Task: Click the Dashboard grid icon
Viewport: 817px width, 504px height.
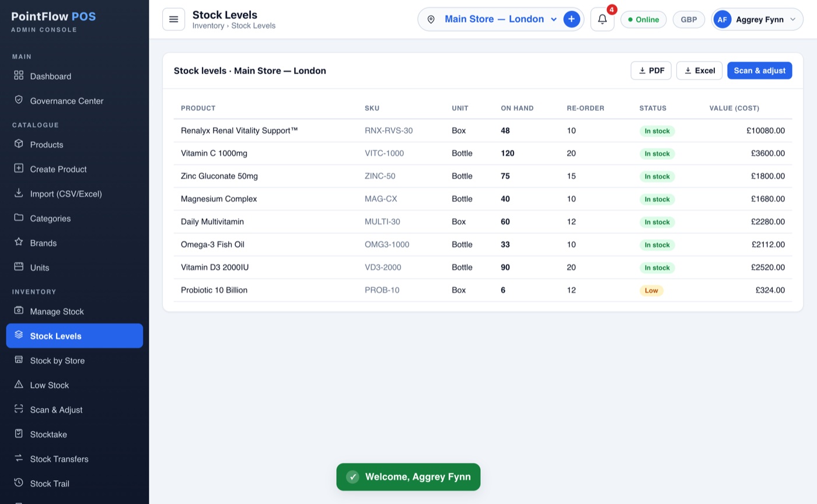Action: [19, 75]
